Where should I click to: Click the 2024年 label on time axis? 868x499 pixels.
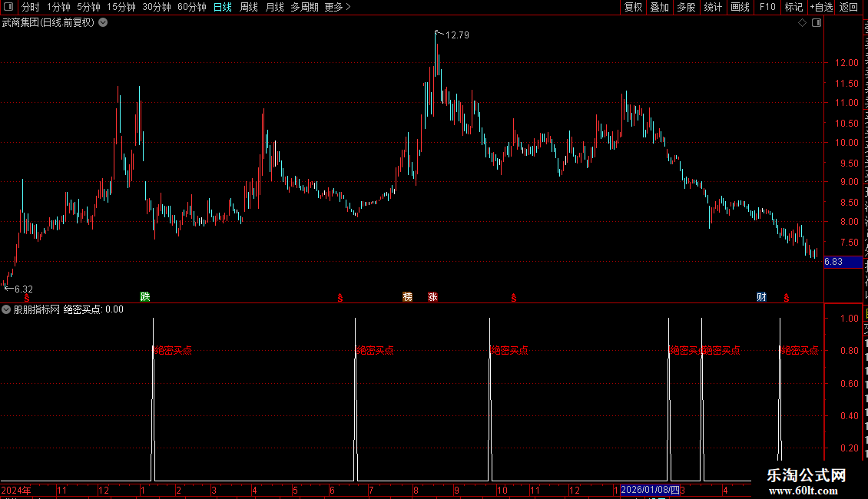tap(15, 490)
